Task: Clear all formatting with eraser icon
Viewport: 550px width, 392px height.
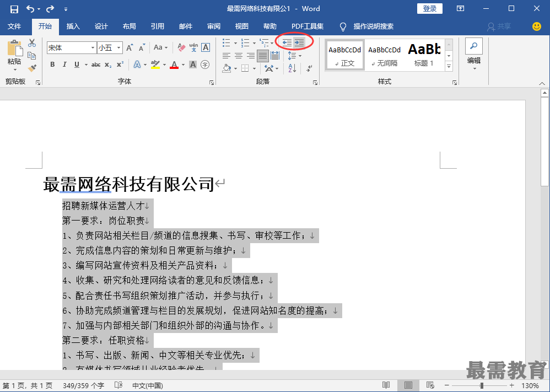Action: [181, 47]
